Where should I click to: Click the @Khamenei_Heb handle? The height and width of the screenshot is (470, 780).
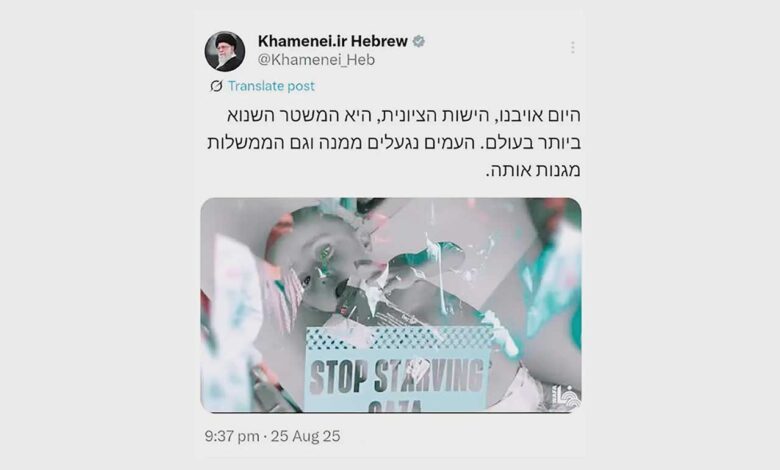click(316, 60)
